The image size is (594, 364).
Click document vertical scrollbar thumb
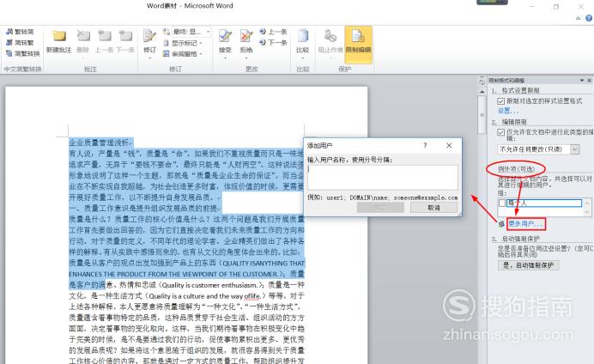point(482,115)
